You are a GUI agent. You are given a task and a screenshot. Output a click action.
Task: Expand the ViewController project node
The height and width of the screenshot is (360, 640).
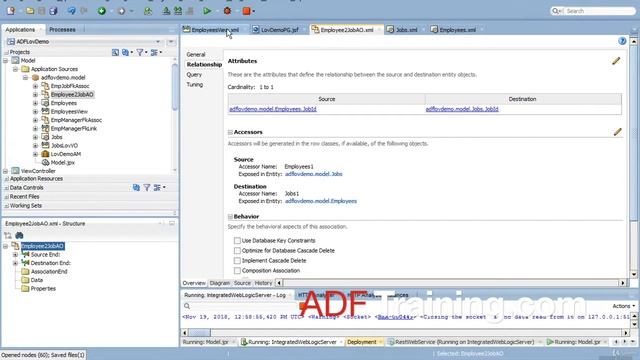coord(5,171)
